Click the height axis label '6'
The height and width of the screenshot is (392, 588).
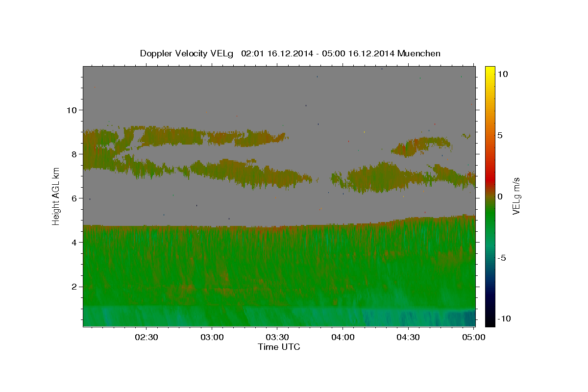point(74,198)
